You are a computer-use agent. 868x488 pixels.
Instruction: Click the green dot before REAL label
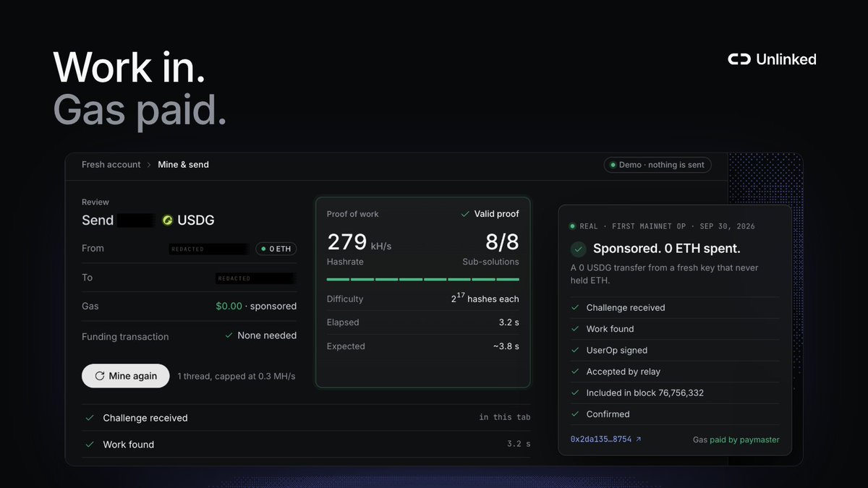(x=573, y=226)
